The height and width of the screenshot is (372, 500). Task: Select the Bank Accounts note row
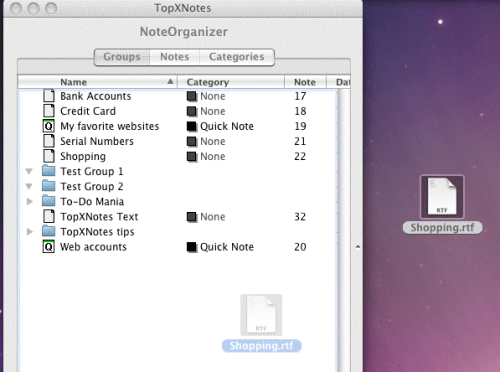click(x=96, y=96)
